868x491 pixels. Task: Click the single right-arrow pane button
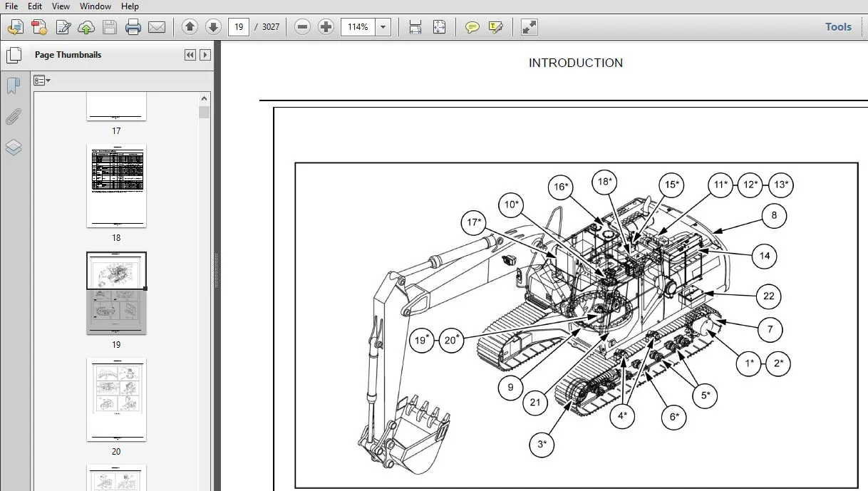(205, 55)
